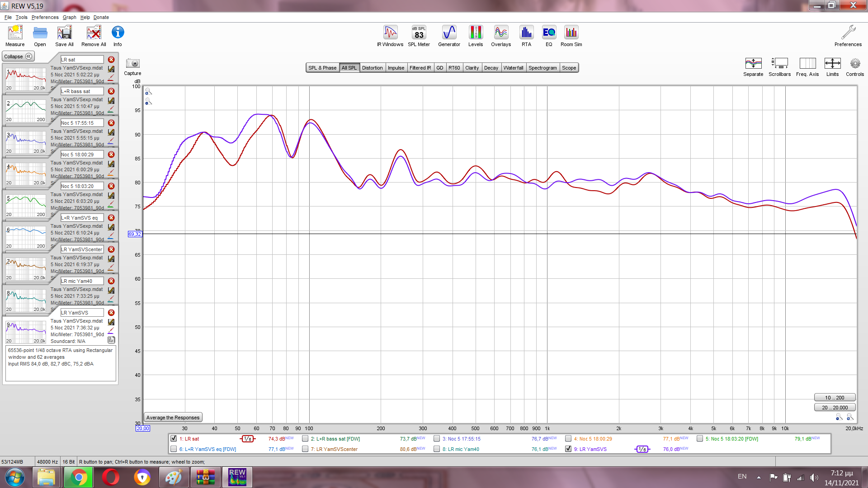
Task: Switch to the Waterfall tab
Action: 513,68
